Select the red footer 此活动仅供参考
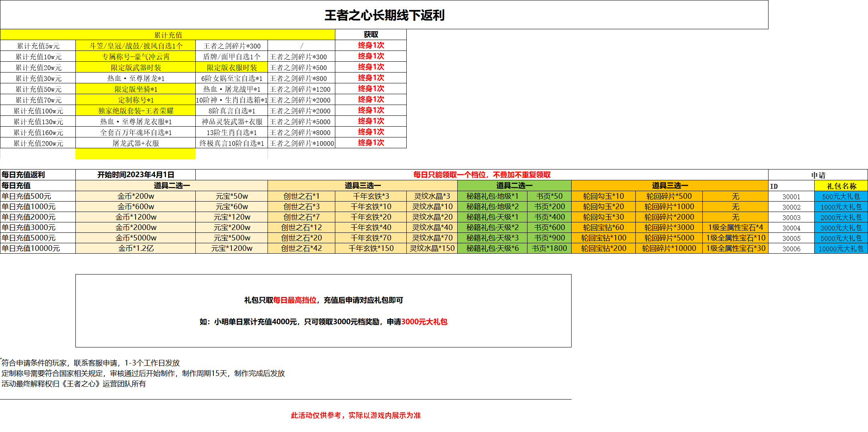The image size is (868, 432). 356,416
